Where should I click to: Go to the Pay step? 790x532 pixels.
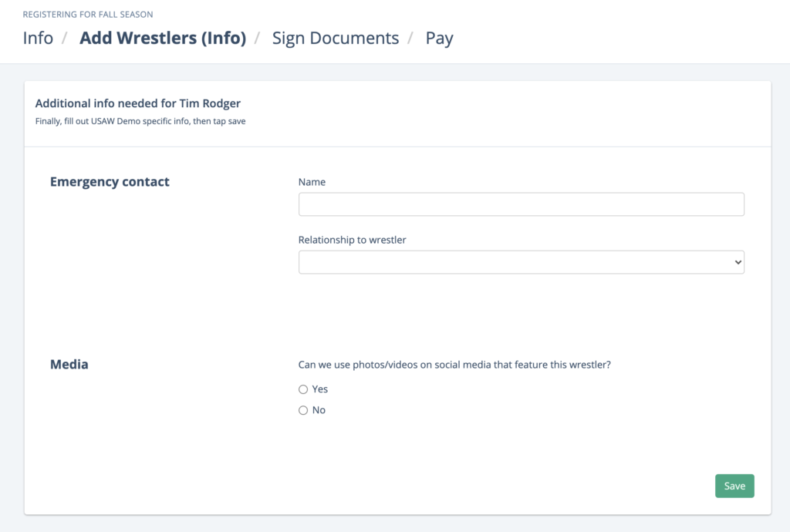coord(439,39)
